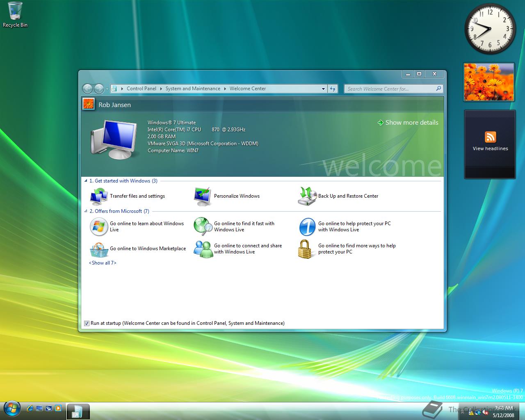Click the muted volume tray icon
Image resolution: width=525 pixels, height=420 pixels.
484,412
